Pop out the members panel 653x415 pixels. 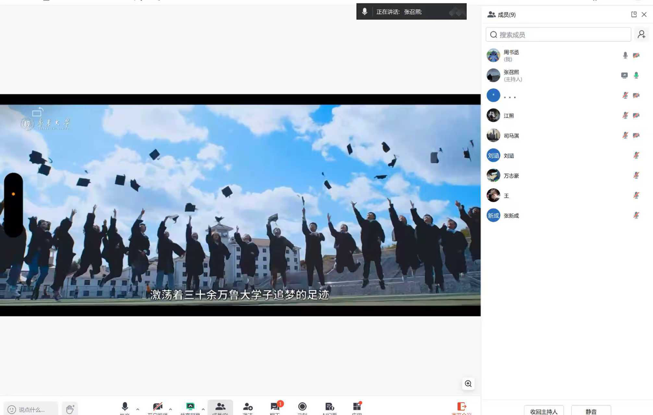click(633, 15)
